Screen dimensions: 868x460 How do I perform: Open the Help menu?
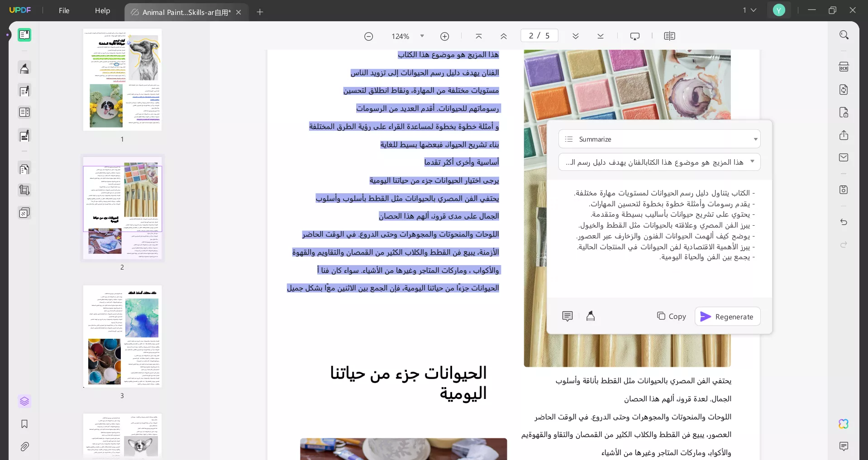[x=102, y=11]
